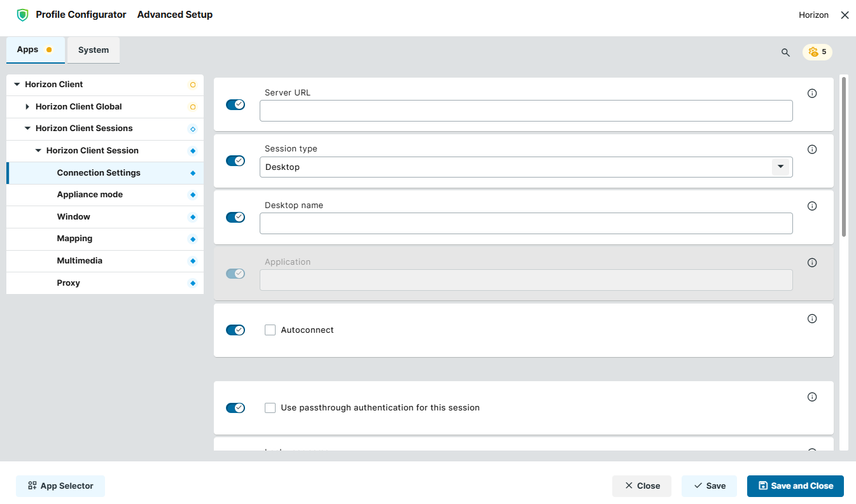Switch to the Apps tab
The width and height of the screenshot is (856, 504).
pos(36,50)
